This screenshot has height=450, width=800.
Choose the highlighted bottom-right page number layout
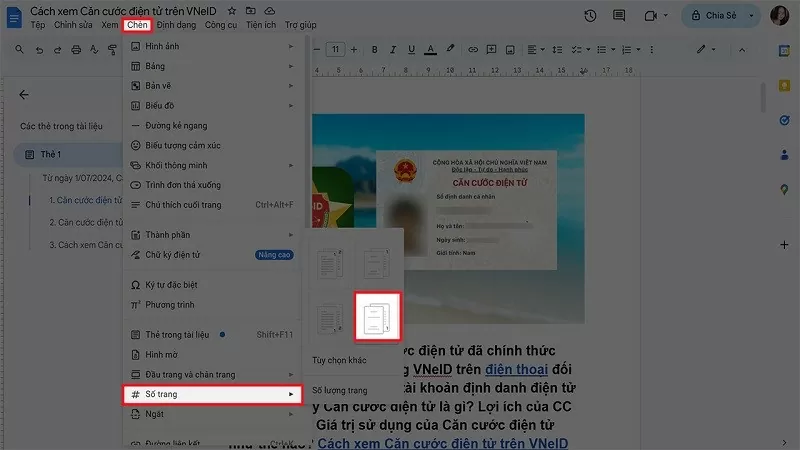pos(378,317)
